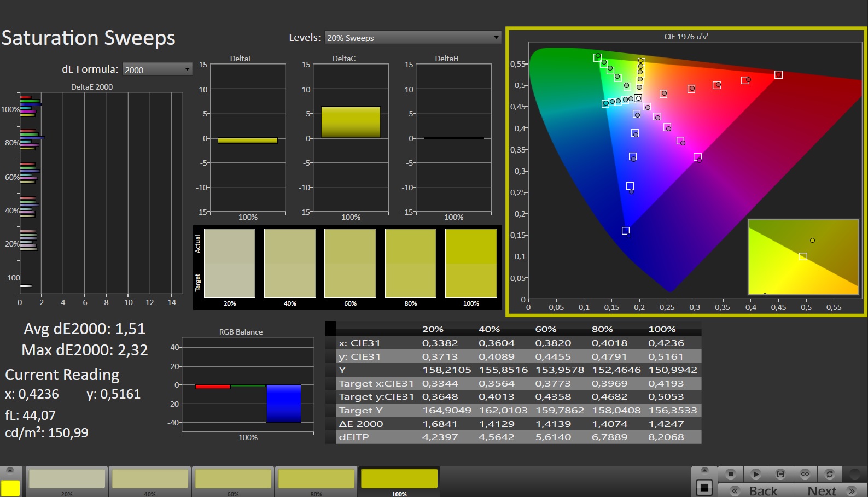Select the 80% saturation swatch in bottom strip
Image resolution: width=868 pixels, height=497 pixels.
(x=316, y=480)
